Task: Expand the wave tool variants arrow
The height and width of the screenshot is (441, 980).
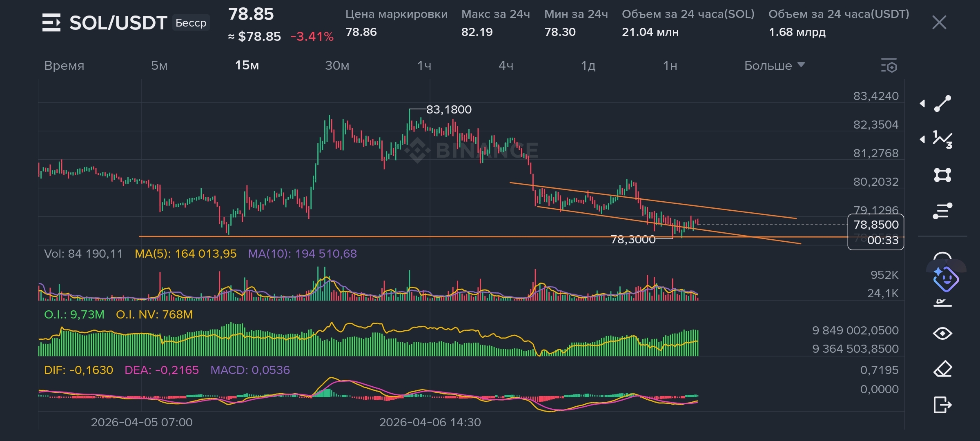Action: click(922, 140)
